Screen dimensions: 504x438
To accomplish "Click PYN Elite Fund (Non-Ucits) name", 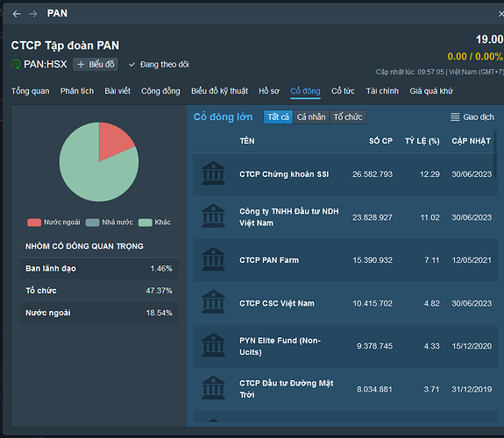I will [x=280, y=346].
